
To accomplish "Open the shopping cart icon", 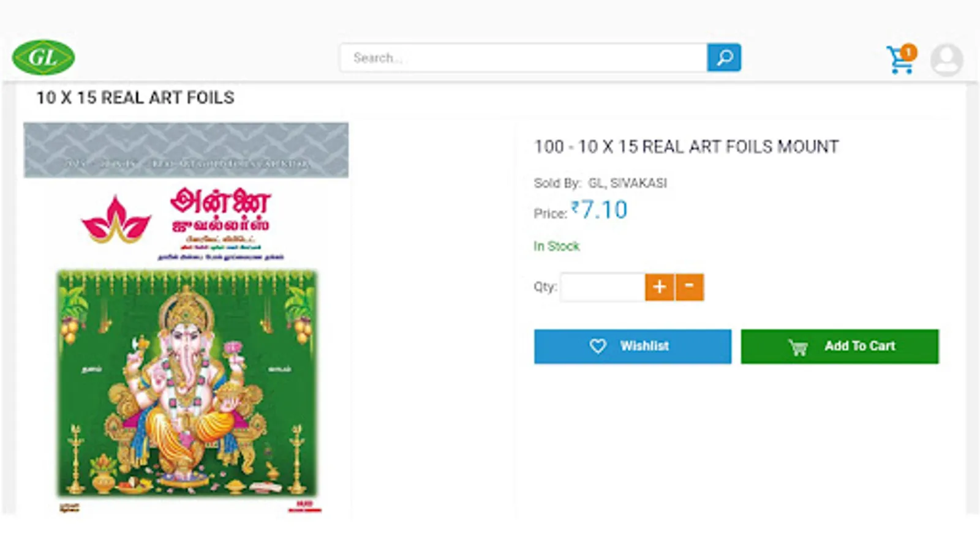I will click(x=899, y=61).
